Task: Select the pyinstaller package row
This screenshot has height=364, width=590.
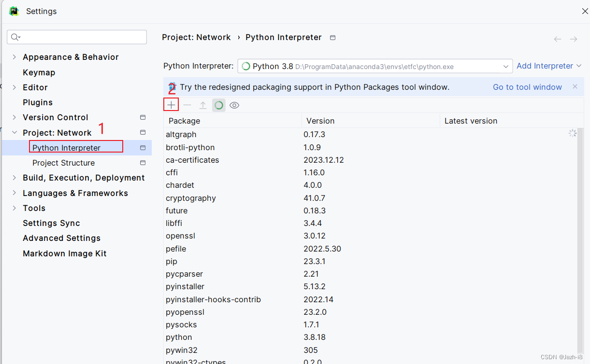Action: [x=371, y=286]
